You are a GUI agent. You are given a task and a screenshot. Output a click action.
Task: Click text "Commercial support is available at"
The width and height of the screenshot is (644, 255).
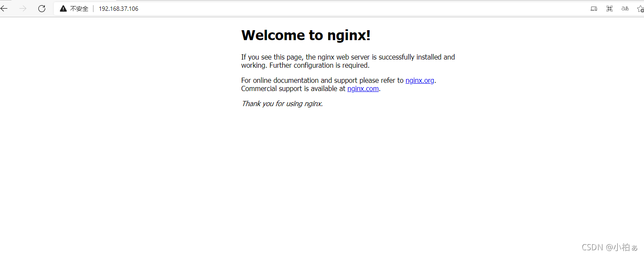point(293,89)
